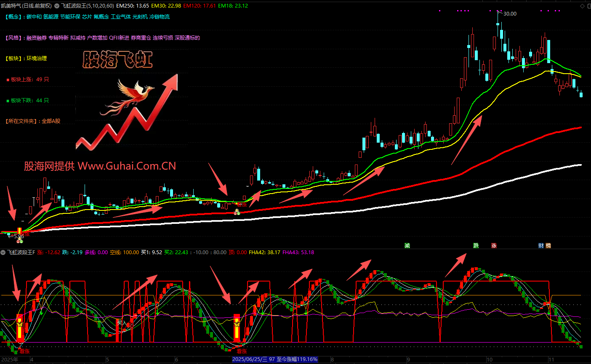Viewport: 591px width, 364px height.
Task: Expand the 飞虹波段王F sub-chart indicator menu
Action: tap(3, 252)
